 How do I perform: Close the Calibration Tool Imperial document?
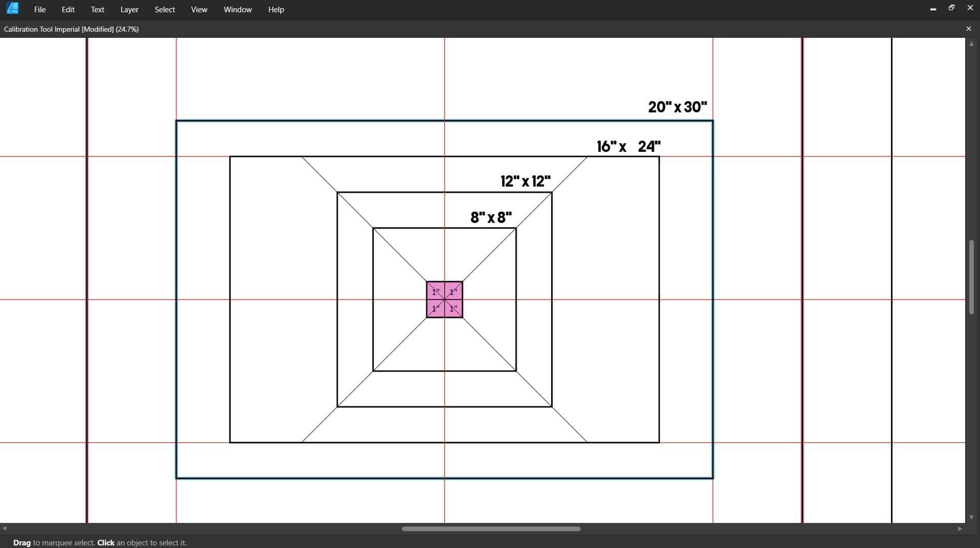[968, 29]
